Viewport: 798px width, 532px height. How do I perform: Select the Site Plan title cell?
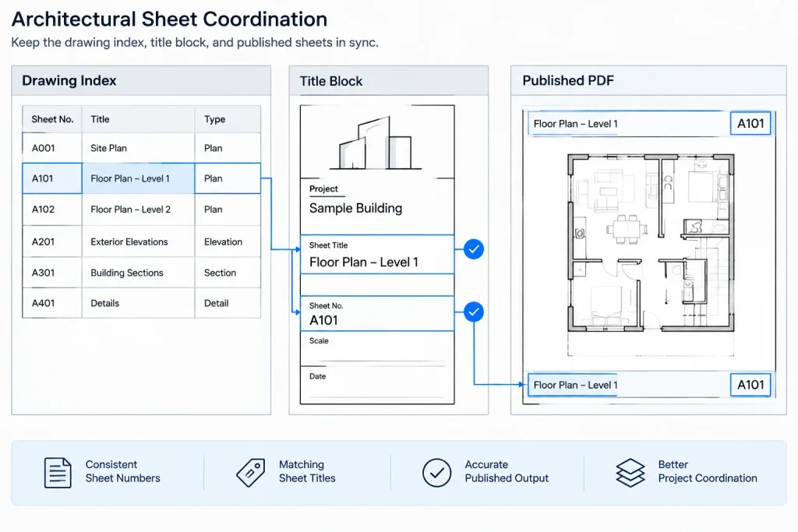click(139, 148)
